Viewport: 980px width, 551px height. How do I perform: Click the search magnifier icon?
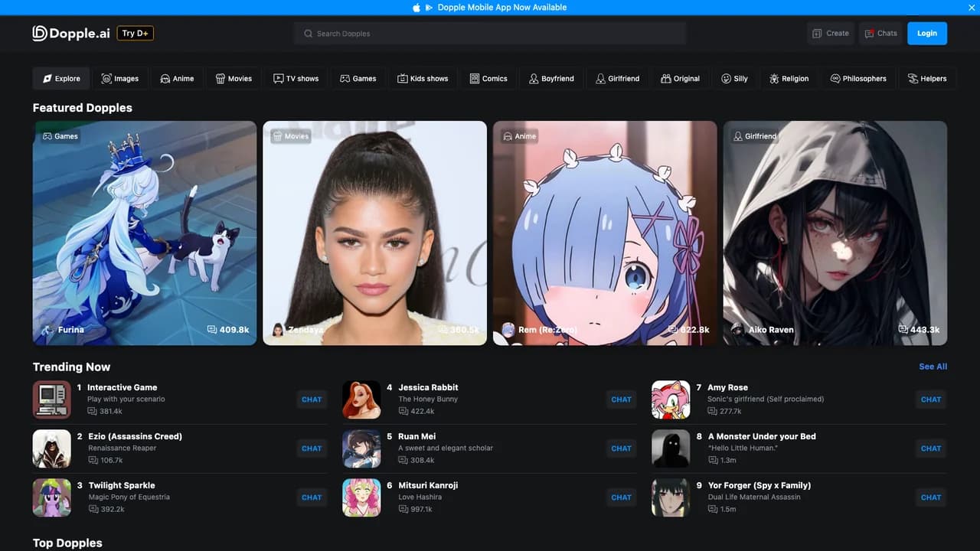(309, 34)
